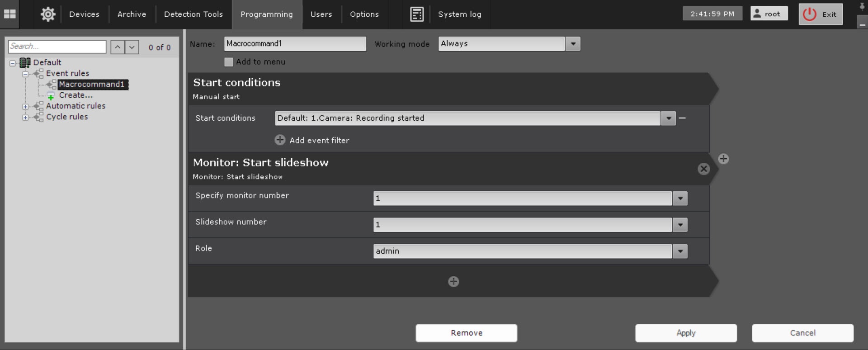Expand the Automatic rules tree node
The height and width of the screenshot is (350, 868).
coord(26,107)
